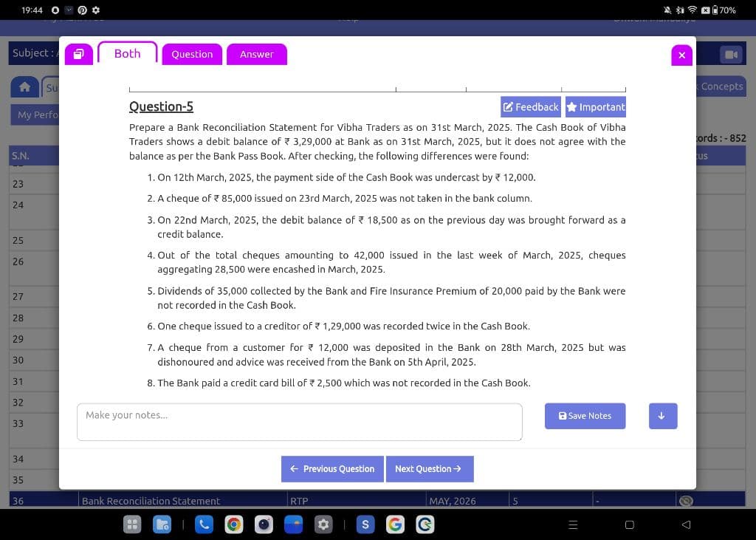This screenshot has width=756, height=540.
Task: Click the My Performance button behind popup
Action: (35, 115)
